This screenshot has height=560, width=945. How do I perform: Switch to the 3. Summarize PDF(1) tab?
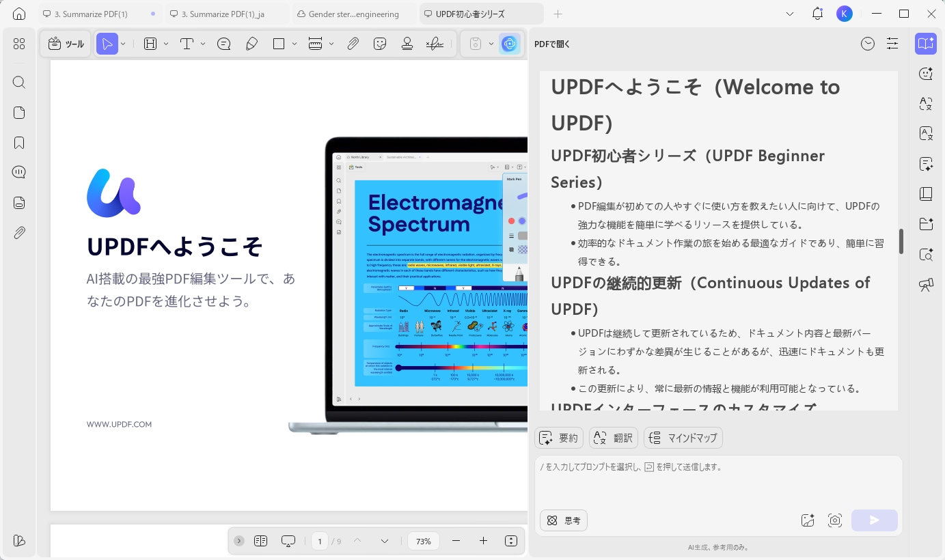(99, 14)
